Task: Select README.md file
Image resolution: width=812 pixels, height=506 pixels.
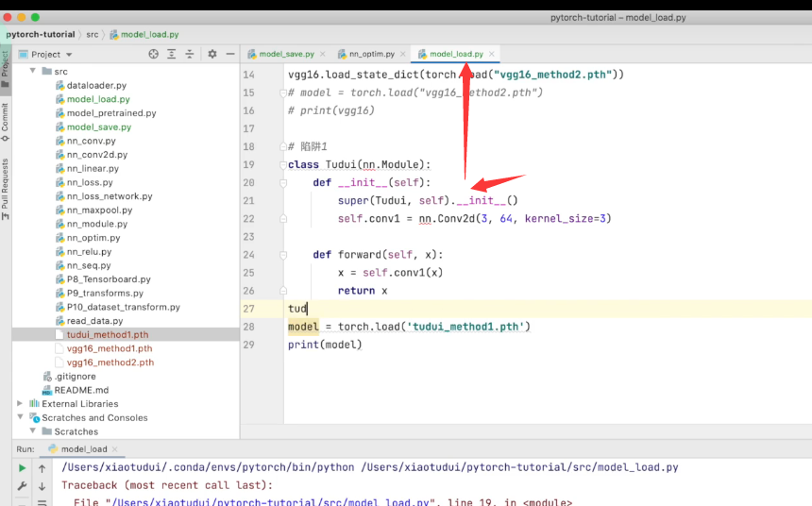Action: [81, 390]
